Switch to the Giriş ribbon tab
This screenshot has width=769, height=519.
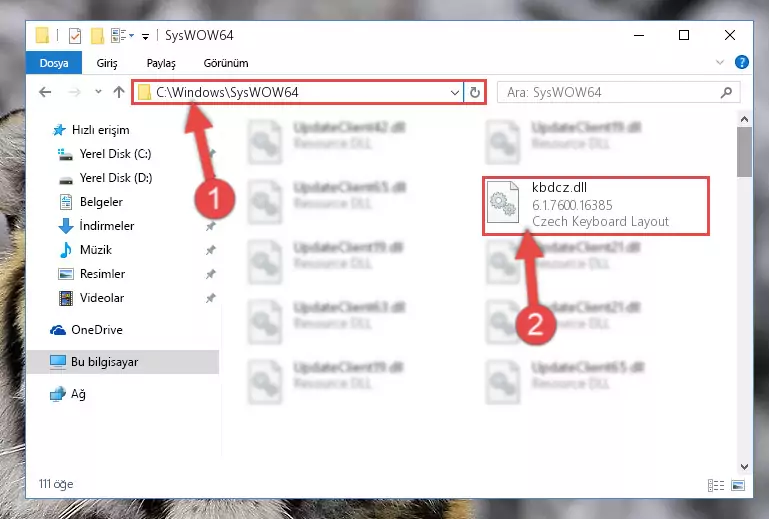point(106,63)
